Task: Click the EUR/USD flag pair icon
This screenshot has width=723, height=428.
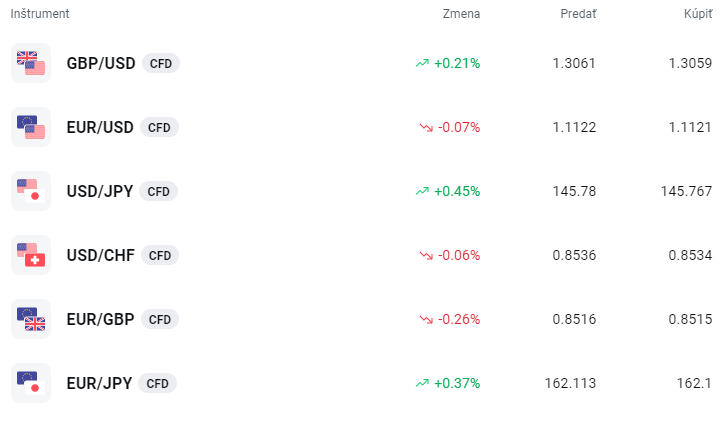Action: click(31, 127)
